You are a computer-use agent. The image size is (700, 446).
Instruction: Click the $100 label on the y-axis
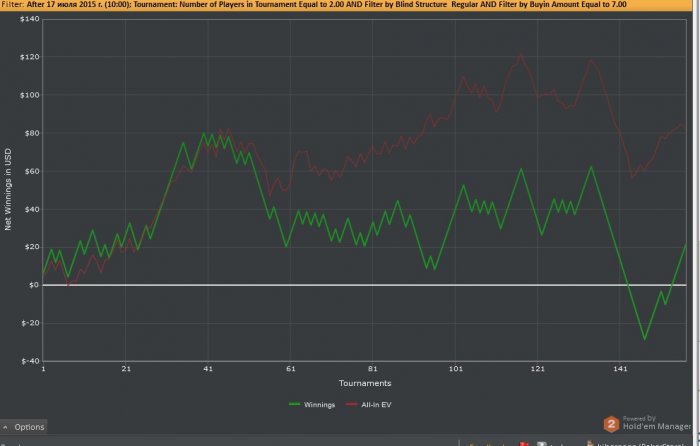pyautogui.click(x=29, y=96)
